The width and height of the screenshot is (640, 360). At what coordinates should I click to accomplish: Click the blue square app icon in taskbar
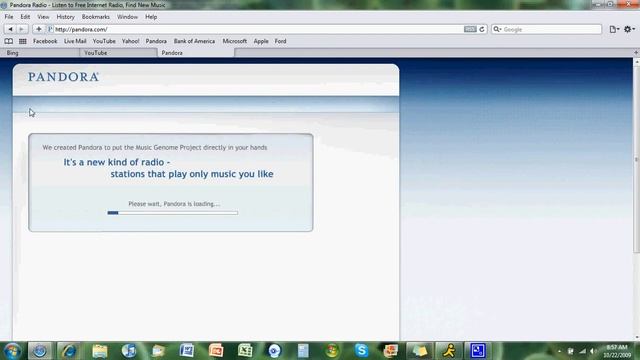coord(478,351)
